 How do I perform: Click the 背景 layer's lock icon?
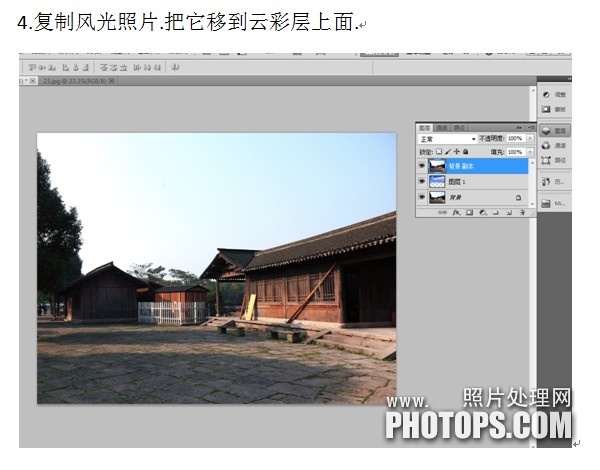coord(518,197)
